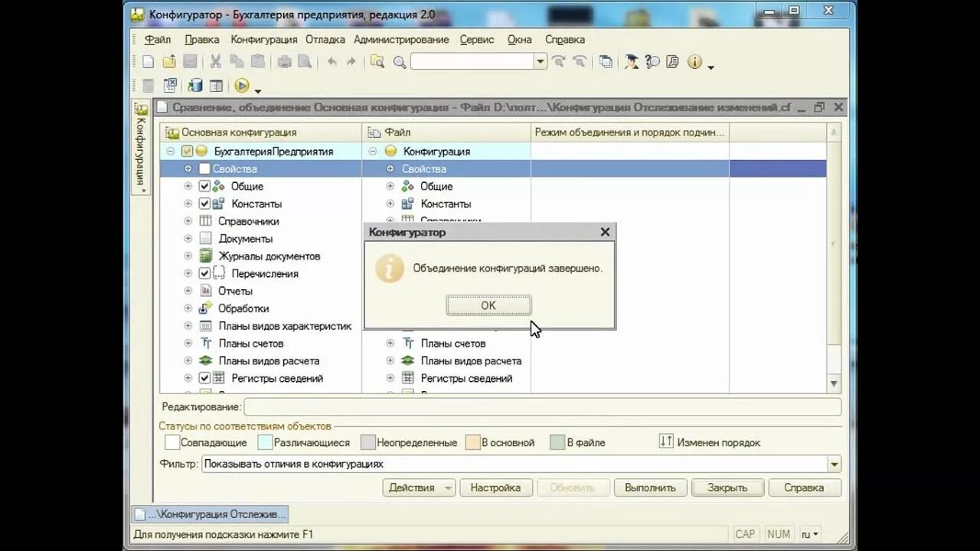Screen dimensions: 980x551
Task: Click OK in the Конфигуратор dialog
Action: [x=488, y=305]
